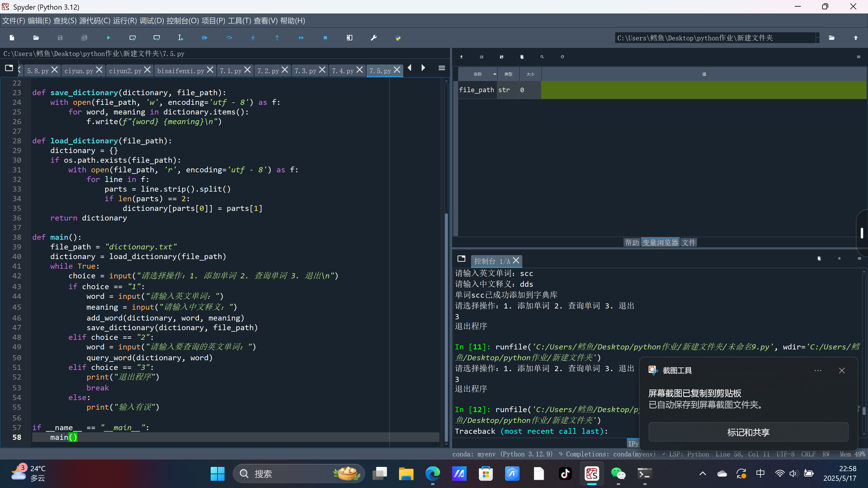Click Run current cell toolbar icon
Viewport: 868px width, 488px height.
[x=132, y=38]
